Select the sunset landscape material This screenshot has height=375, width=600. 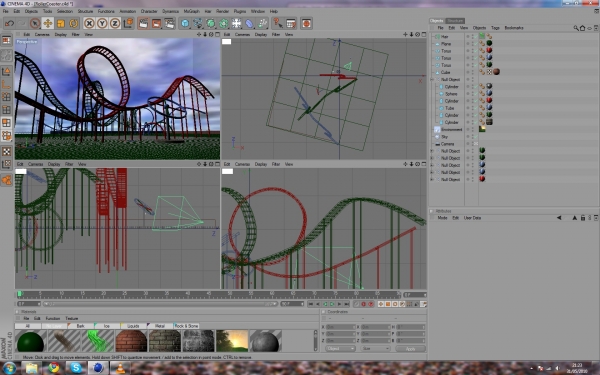point(232,341)
